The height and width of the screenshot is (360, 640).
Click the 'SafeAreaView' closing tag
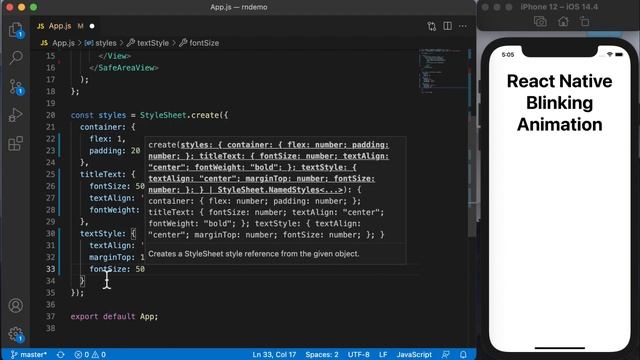pos(124,68)
